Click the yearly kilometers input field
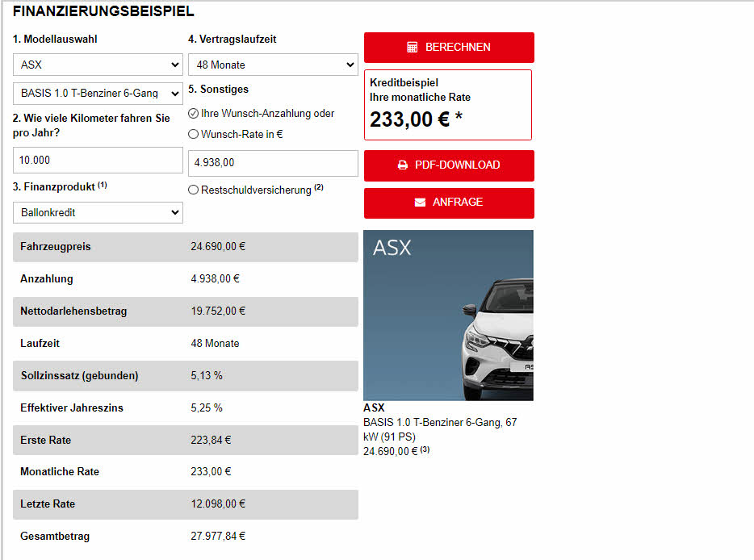 pos(98,160)
